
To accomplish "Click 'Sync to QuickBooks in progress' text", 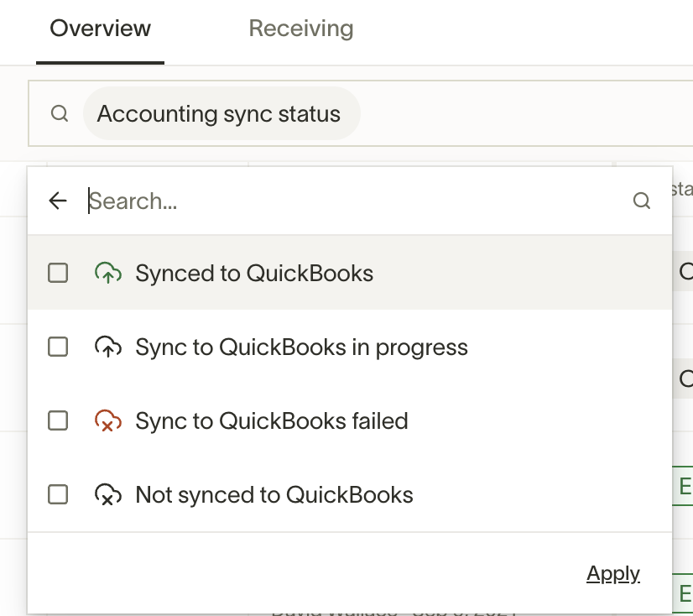I will pyautogui.click(x=301, y=347).
